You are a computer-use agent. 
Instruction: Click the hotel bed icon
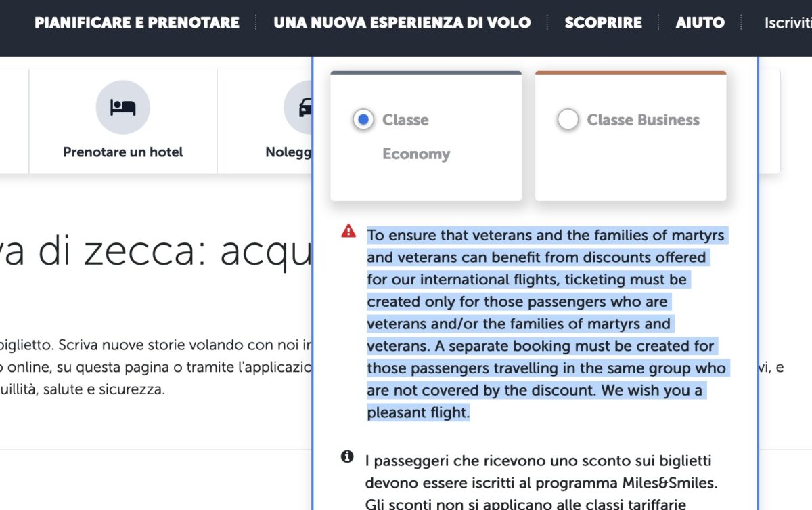click(122, 108)
